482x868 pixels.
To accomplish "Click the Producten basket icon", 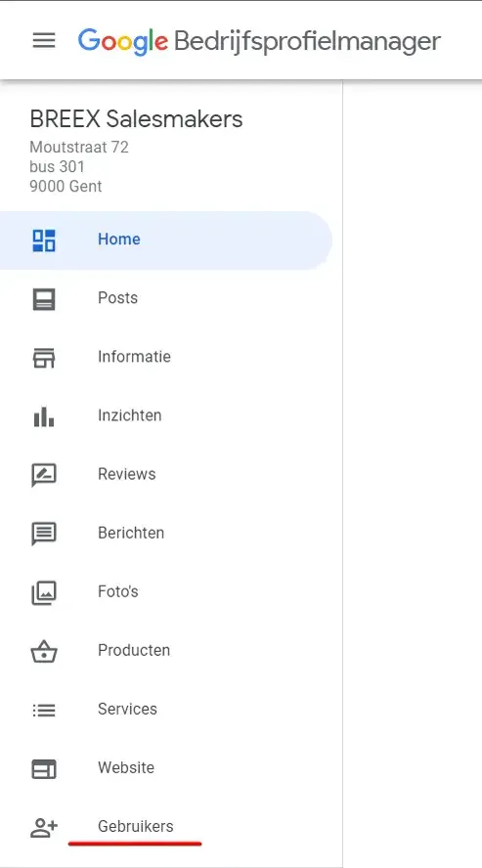I will (44, 652).
